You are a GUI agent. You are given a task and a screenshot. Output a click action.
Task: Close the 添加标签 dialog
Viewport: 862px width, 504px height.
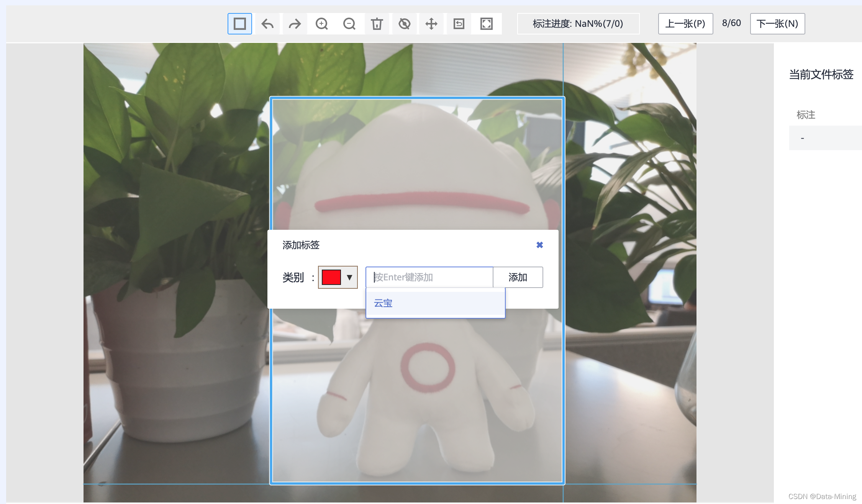coord(540,245)
